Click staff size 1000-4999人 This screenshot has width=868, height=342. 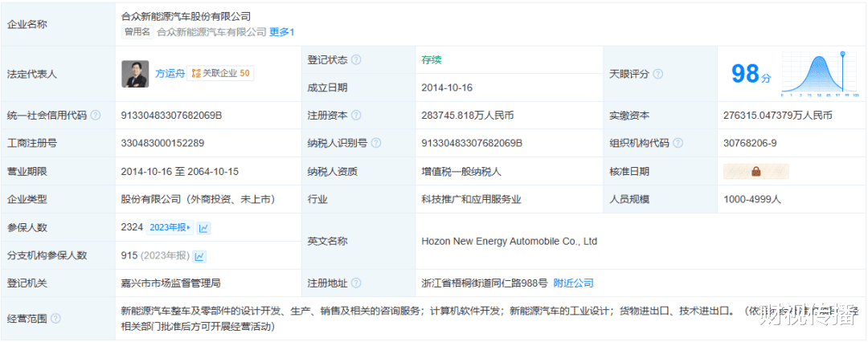[751, 199]
